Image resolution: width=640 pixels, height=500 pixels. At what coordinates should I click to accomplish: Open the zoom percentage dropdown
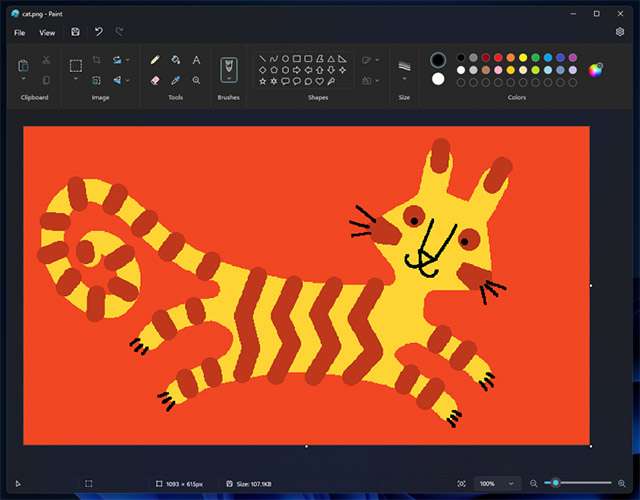pos(497,483)
